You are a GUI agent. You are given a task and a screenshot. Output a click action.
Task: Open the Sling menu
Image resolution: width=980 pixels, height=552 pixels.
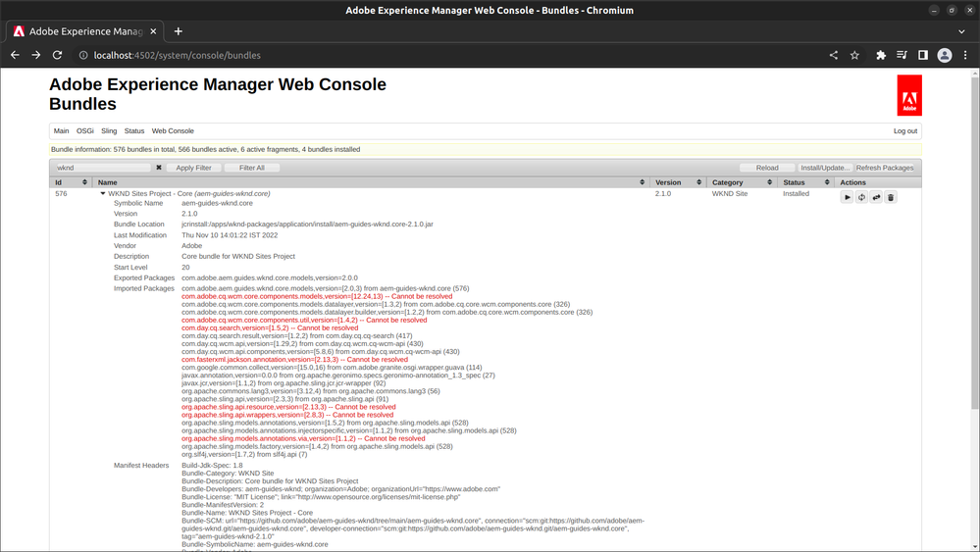[x=109, y=130]
